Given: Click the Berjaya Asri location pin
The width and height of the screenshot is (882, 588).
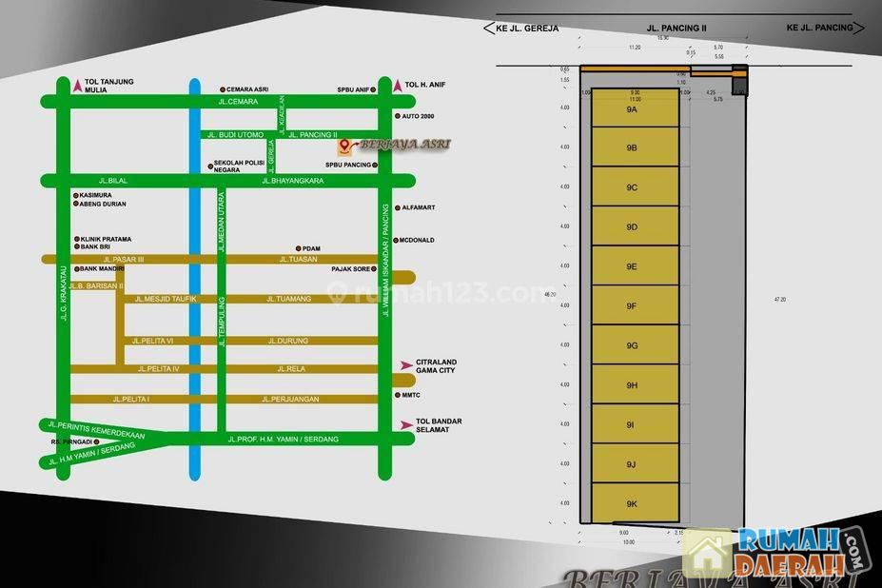Looking at the screenshot, I should pos(344,147).
